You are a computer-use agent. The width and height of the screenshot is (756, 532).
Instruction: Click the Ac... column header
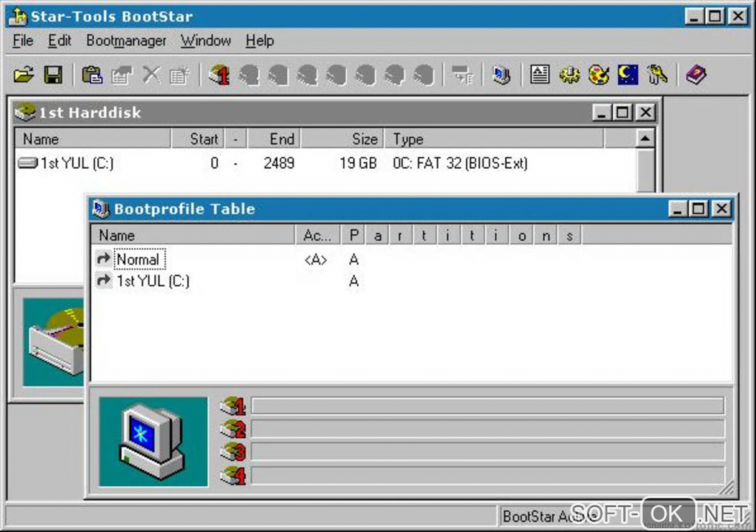pos(317,235)
